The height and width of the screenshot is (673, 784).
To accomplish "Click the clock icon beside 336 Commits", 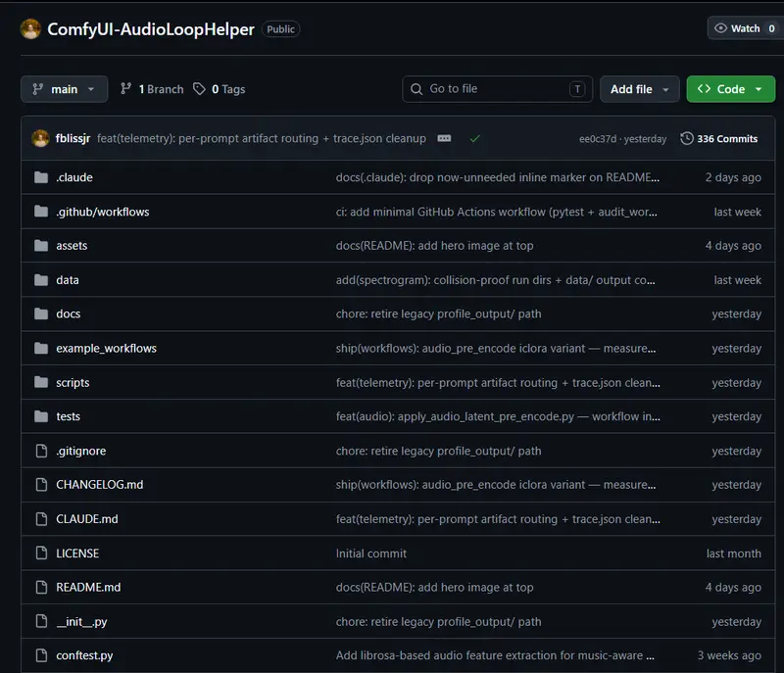I will tap(687, 138).
